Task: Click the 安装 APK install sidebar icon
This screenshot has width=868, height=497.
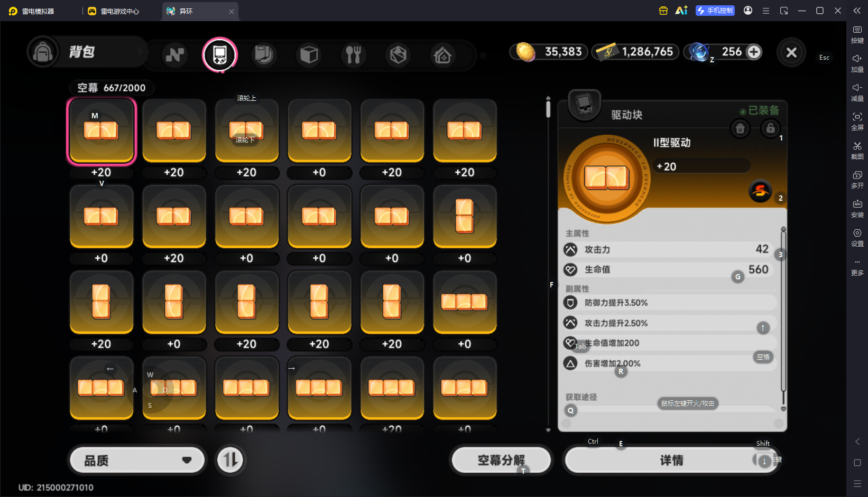Action: pos(857,209)
